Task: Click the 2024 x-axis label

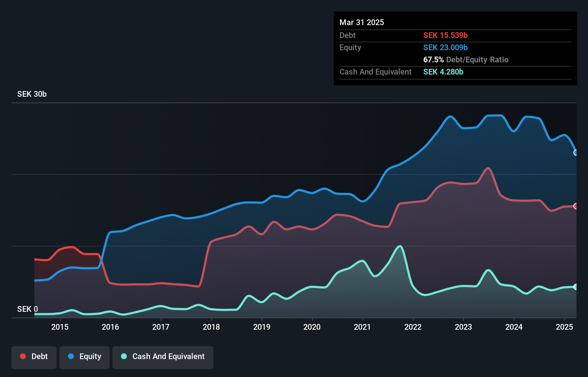Action: [x=514, y=327]
